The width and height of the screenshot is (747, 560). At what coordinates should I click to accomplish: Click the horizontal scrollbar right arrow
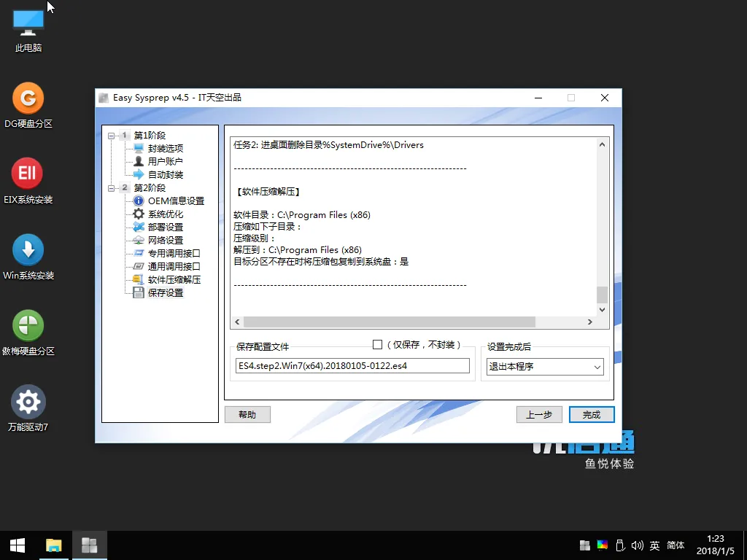[589, 322]
